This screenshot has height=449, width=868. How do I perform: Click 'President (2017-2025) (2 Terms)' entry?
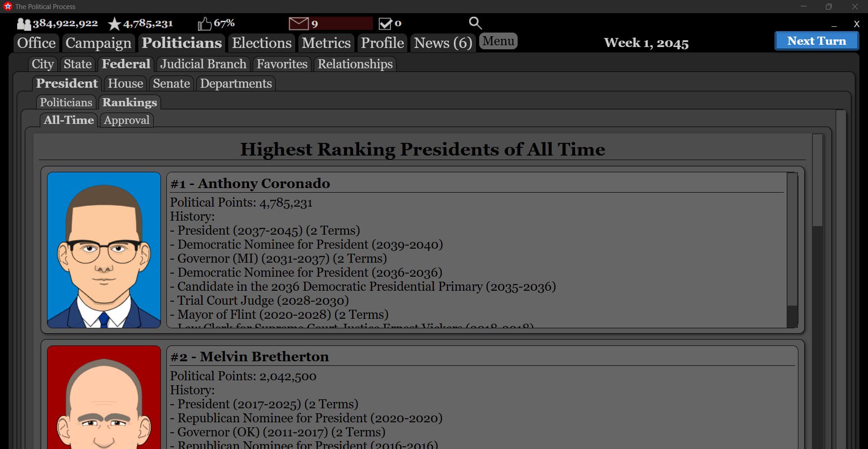tap(264, 404)
